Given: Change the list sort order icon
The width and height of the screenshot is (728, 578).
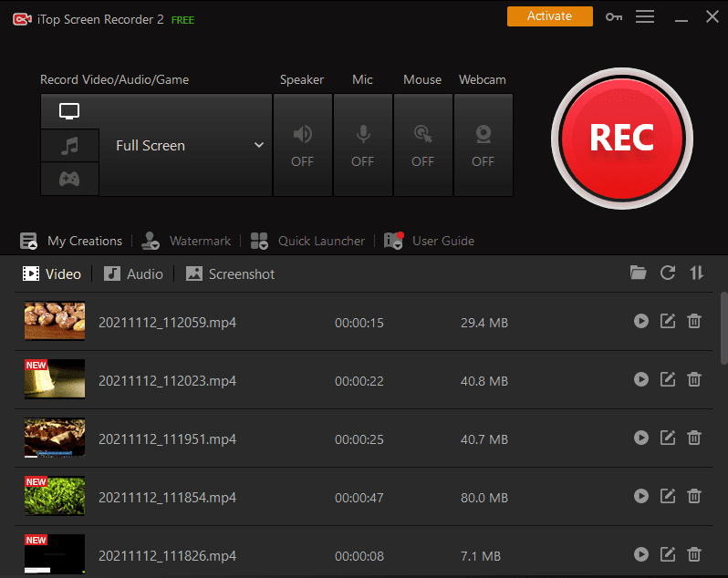Looking at the screenshot, I should [696, 273].
